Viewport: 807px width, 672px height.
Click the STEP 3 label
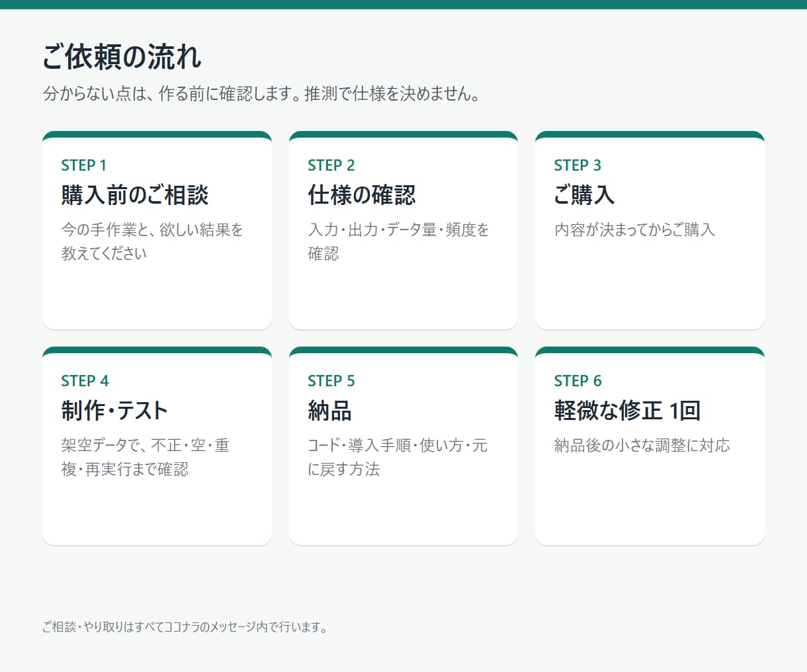pos(577,165)
